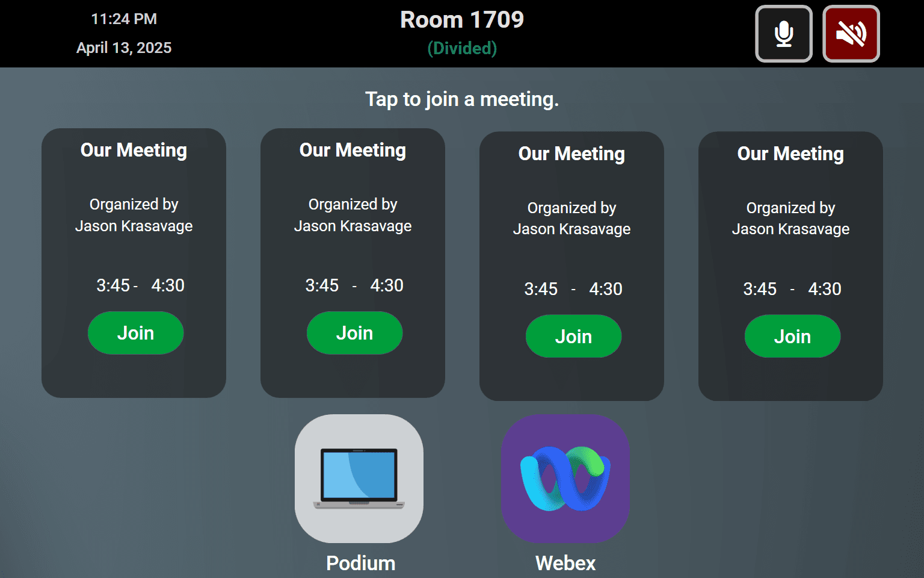Image resolution: width=924 pixels, height=578 pixels.
Task: Join the fourth Our Meeting card
Action: coord(793,337)
